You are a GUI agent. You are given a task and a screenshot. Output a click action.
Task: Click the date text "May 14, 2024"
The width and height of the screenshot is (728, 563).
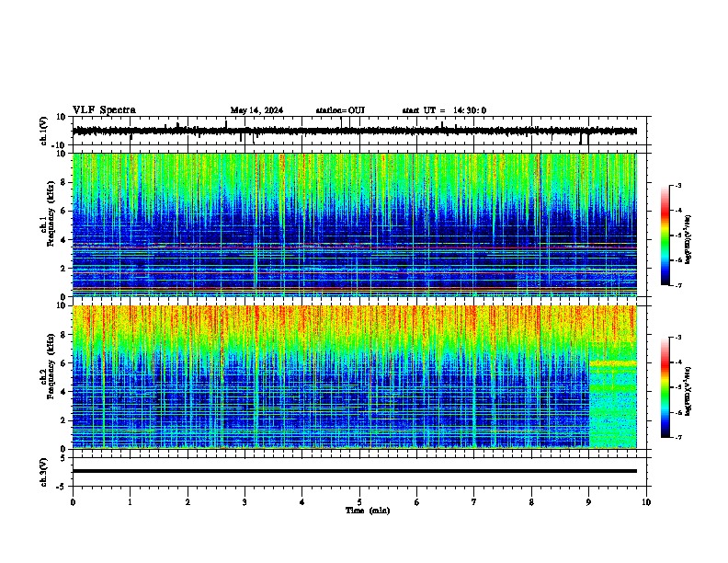pyautogui.click(x=256, y=110)
